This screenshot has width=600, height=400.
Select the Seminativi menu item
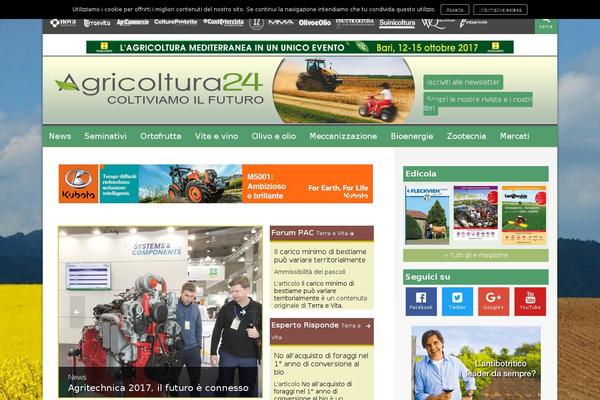click(105, 136)
